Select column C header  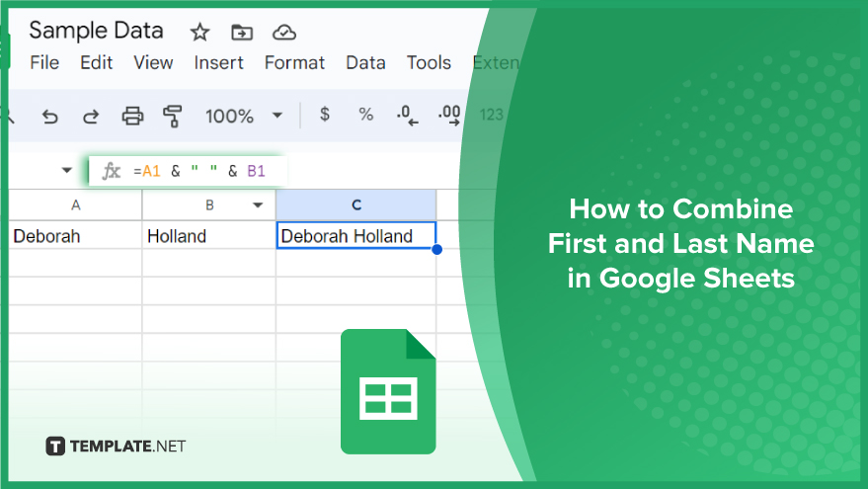tap(355, 204)
